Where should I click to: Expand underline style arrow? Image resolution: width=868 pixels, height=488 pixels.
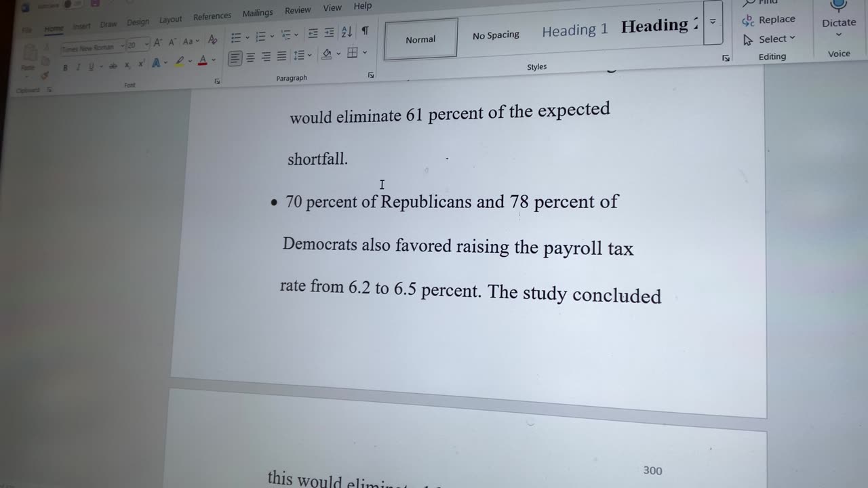pos(101,66)
